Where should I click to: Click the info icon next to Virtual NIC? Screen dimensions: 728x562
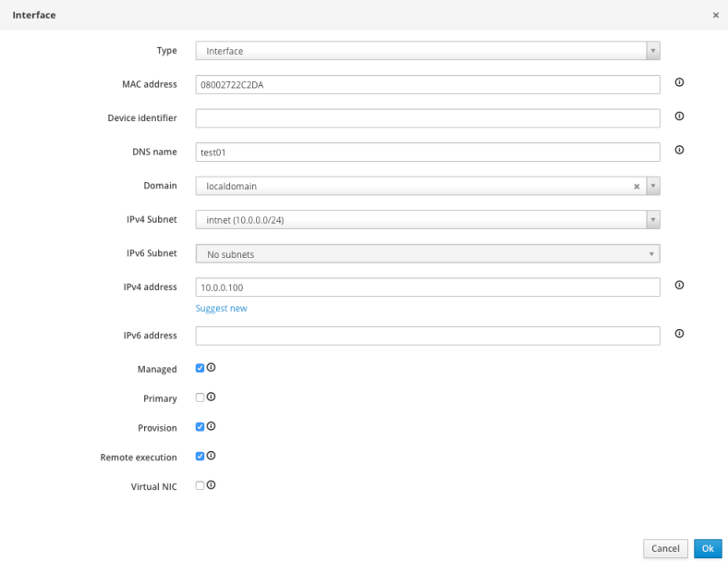pyautogui.click(x=211, y=485)
